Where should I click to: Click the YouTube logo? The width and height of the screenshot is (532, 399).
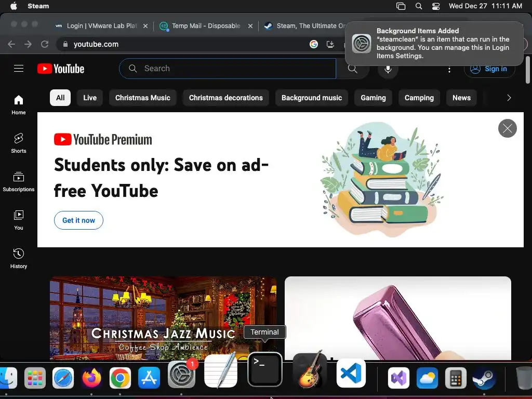61,69
